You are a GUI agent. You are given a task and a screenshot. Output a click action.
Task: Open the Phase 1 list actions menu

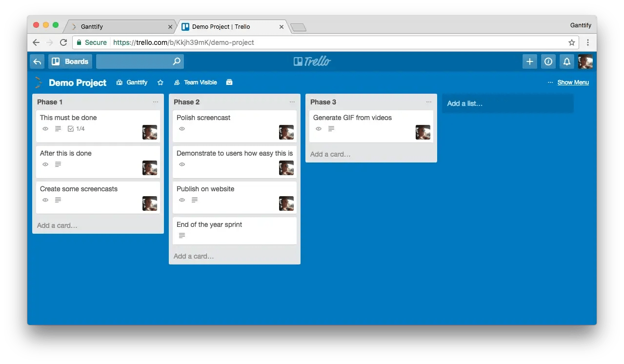(x=156, y=101)
